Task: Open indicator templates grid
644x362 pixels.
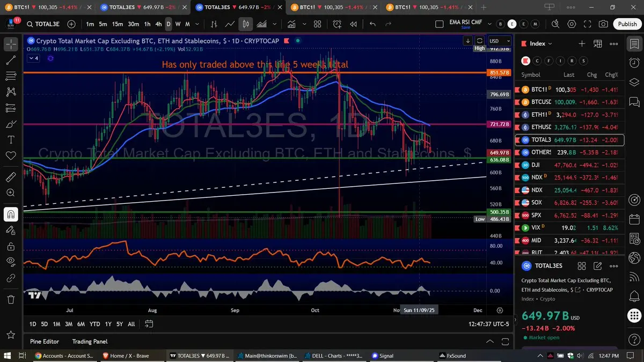Action: [x=317, y=24]
